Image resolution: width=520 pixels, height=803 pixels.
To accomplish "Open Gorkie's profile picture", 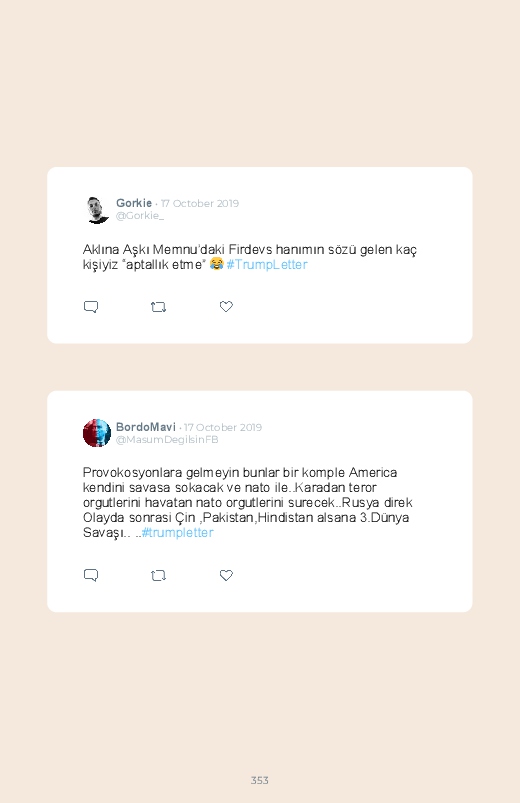I will [x=97, y=209].
